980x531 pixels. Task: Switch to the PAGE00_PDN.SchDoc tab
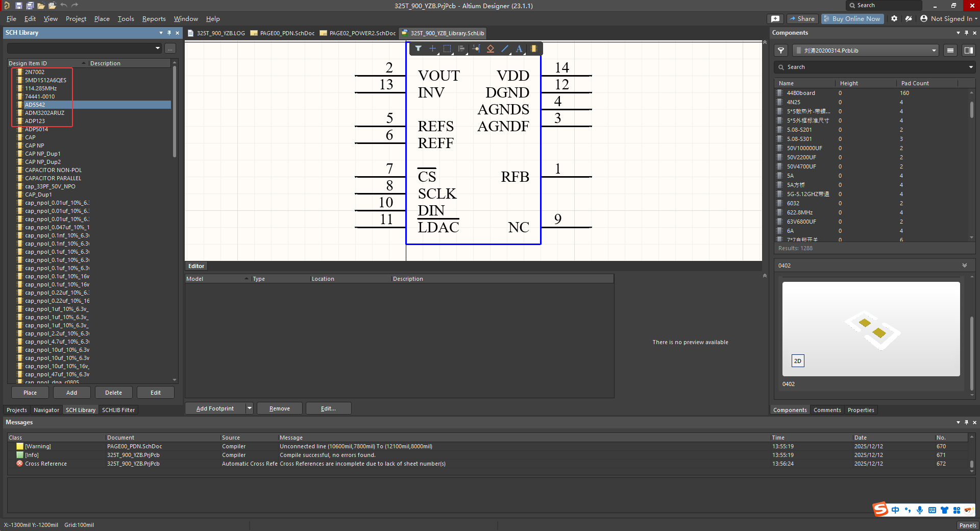click(x=282, y=33)
